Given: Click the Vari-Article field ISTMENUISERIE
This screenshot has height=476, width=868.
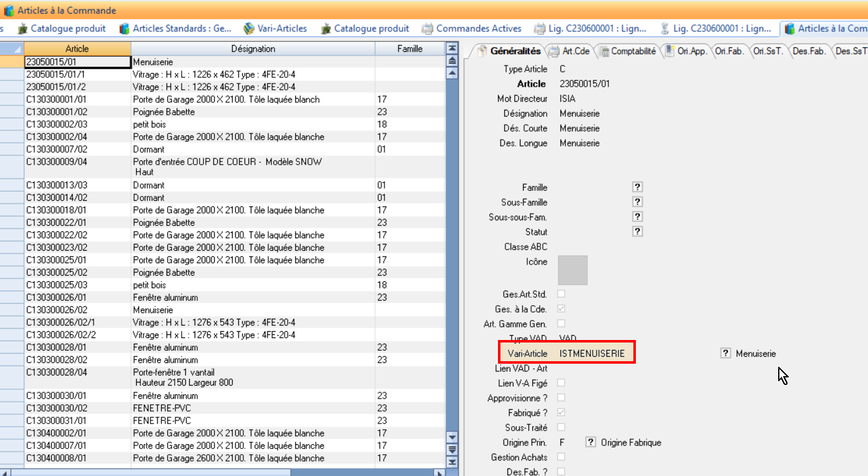Looking at the screenshot, I should click(592, 354).
